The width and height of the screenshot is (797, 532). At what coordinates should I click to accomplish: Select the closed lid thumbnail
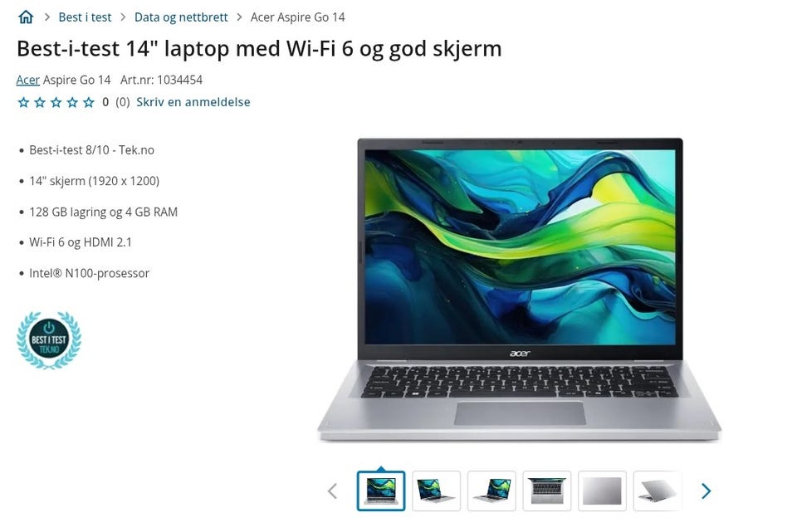(603, 491)
